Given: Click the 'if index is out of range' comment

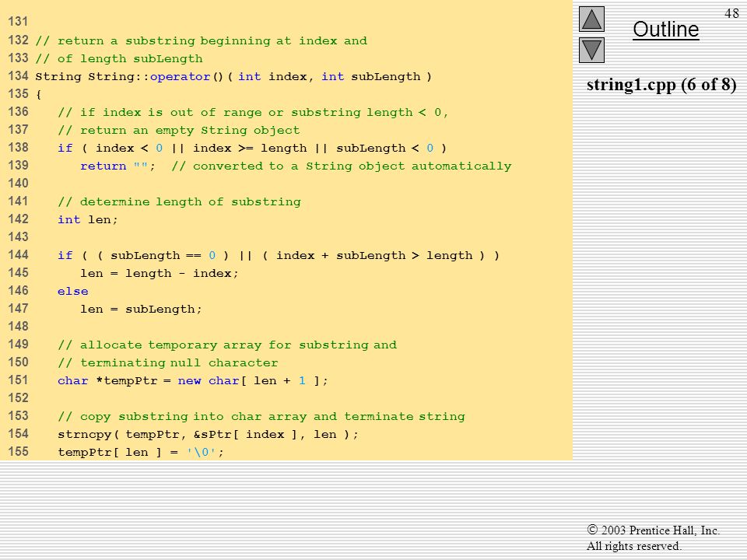Looking at the screenshot, I should [x=252, y=112].
